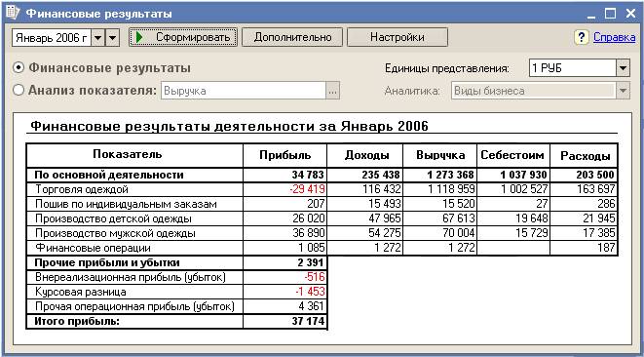
Task: Click the value -516
Action: 315,277
